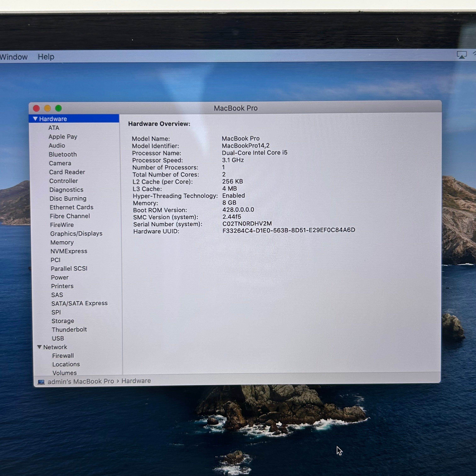Select Power in the sidebar
This screenshot has height=476, width=476.
coord(60,277)
